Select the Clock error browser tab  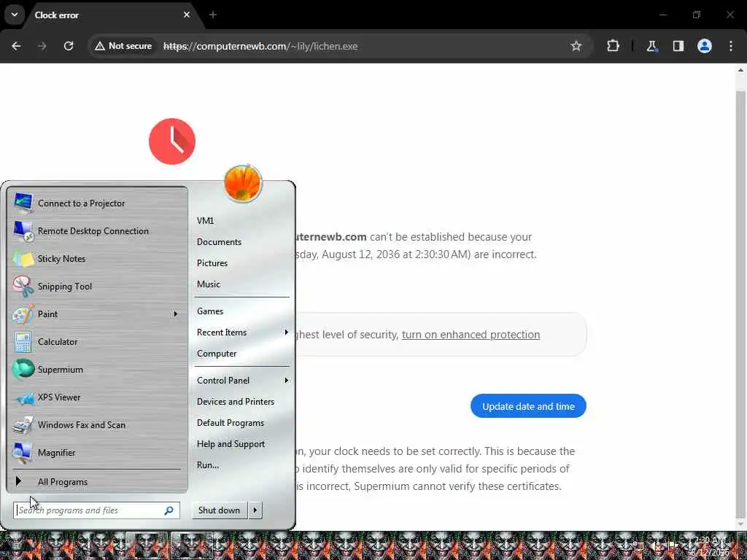click(112, 15)
